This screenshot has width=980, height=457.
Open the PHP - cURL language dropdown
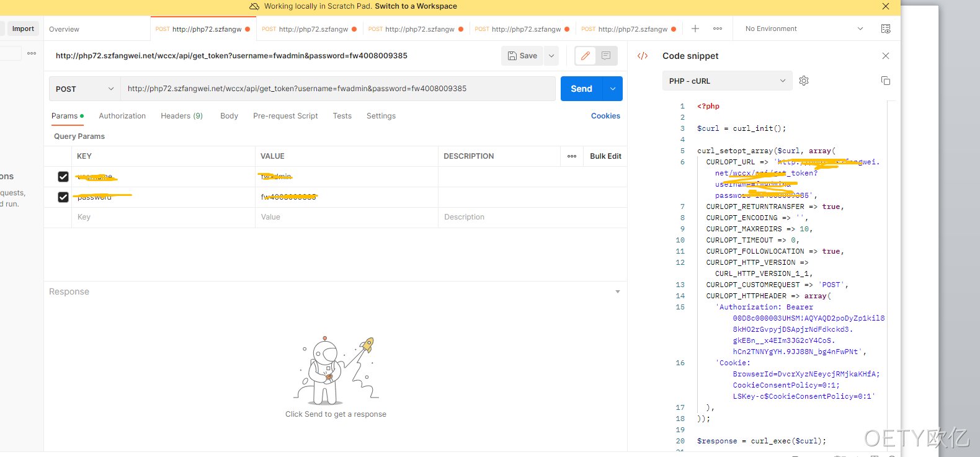pyautogui.click(x=728, y=81)
